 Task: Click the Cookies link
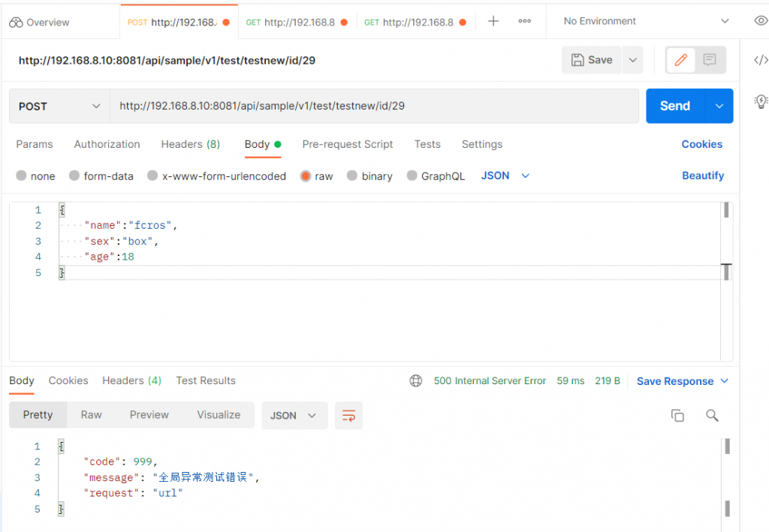coord(702,144)
